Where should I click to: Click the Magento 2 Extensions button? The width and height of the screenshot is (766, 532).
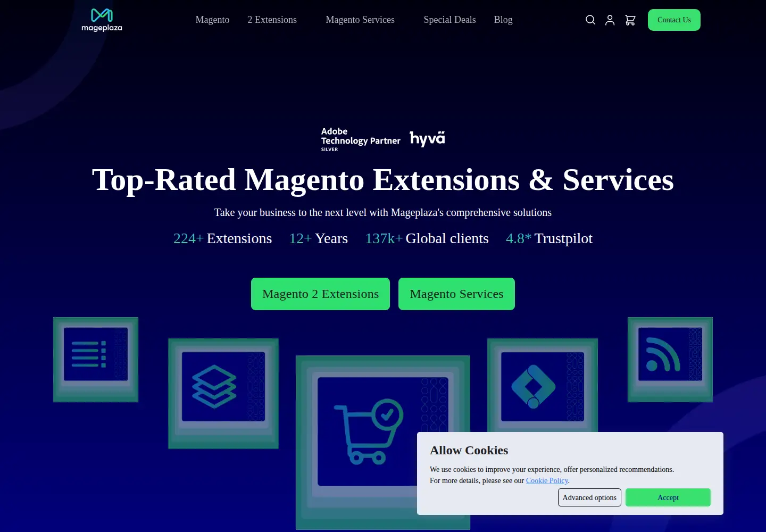pos(320,294)
